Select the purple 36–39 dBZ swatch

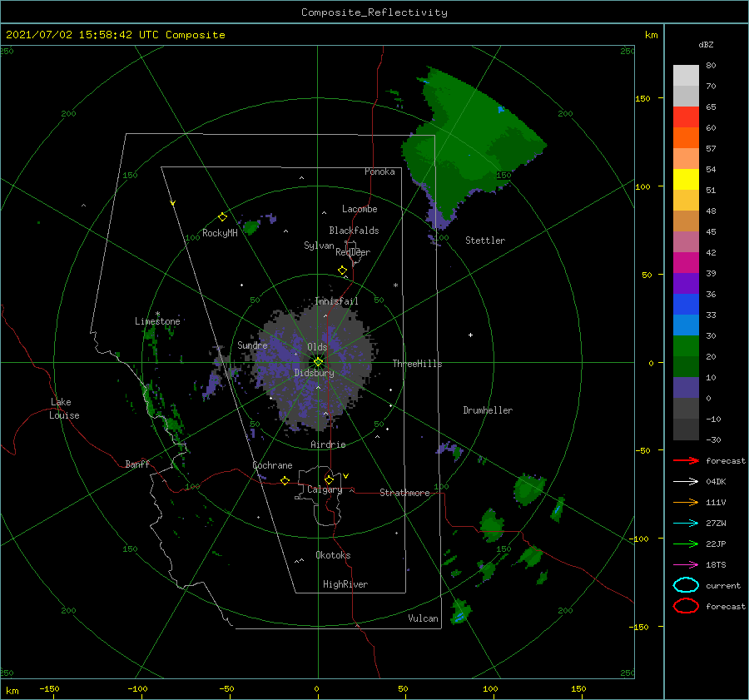[x=686, y=284]
